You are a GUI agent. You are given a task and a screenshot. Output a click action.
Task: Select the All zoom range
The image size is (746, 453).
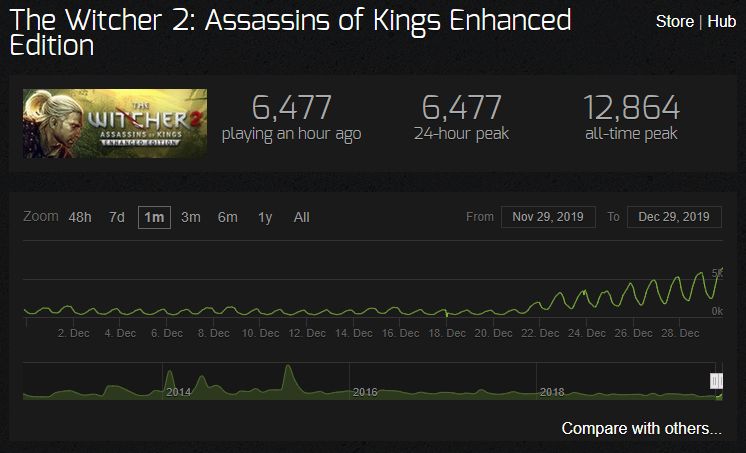click(302, 217)
